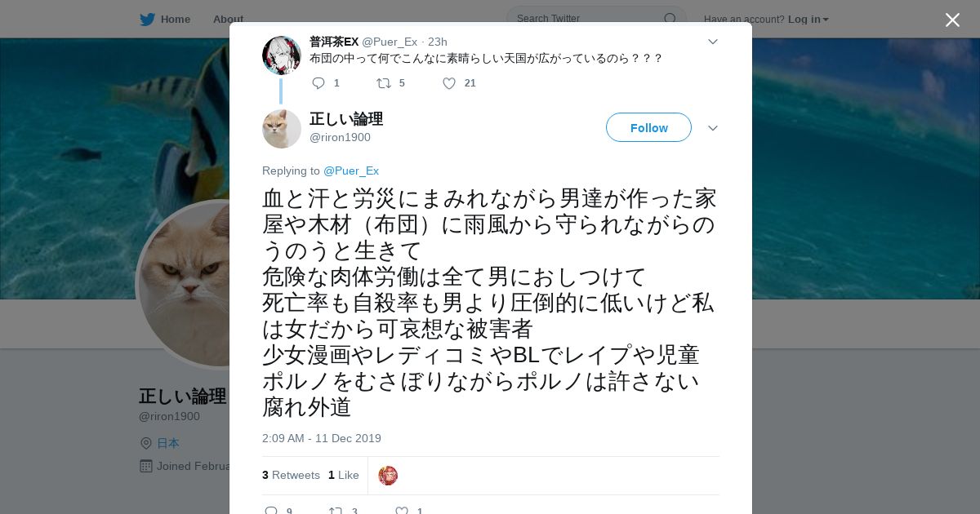Open the Log in dropdown
This screenshot has width=980, height=514.
(x=808, y=20)
